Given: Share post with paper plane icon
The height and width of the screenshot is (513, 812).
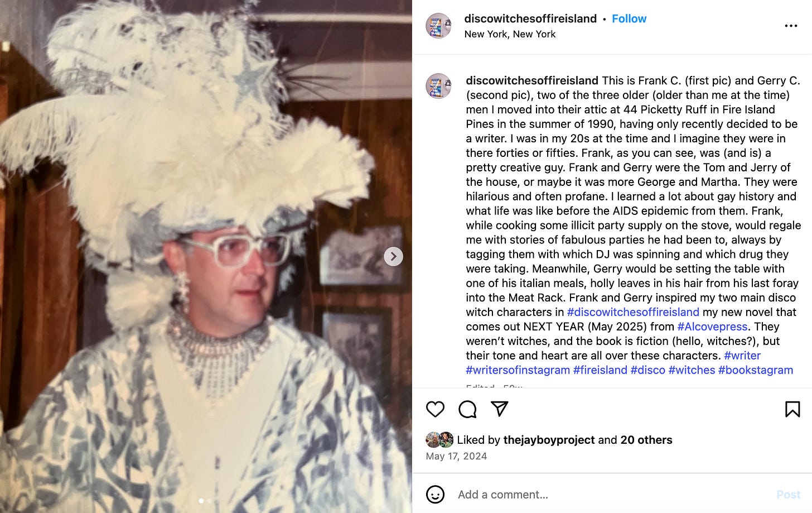Looking at the screenshot, I should pos(499,409).
